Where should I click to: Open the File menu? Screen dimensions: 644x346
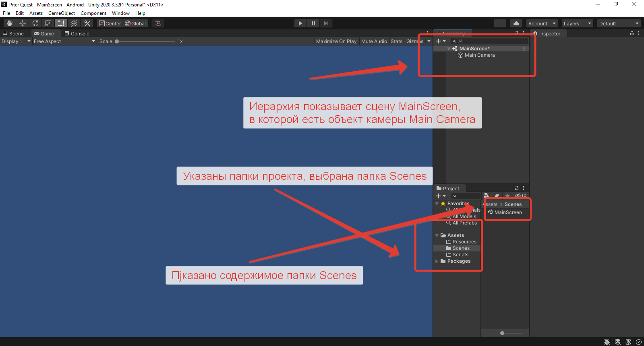[x=6, y=13]
